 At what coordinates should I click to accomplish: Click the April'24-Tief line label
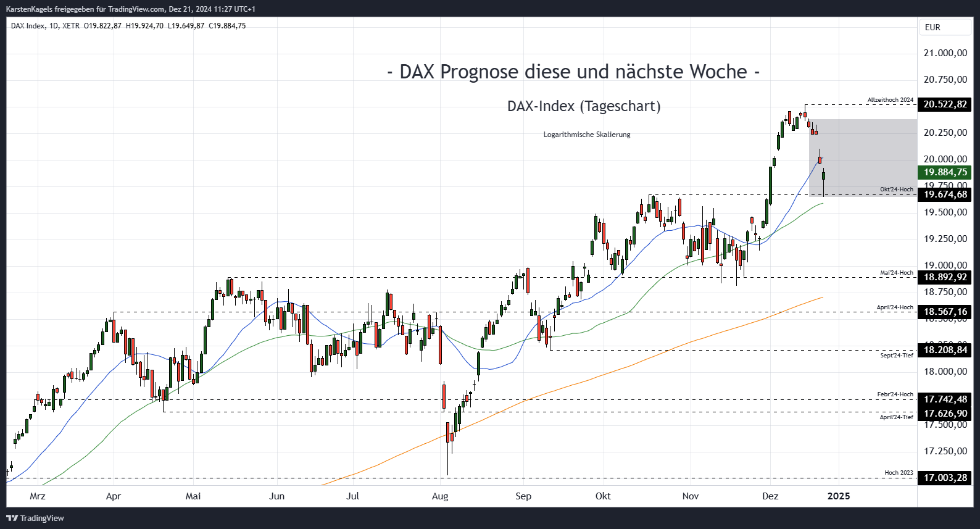[x=896, y=417]
